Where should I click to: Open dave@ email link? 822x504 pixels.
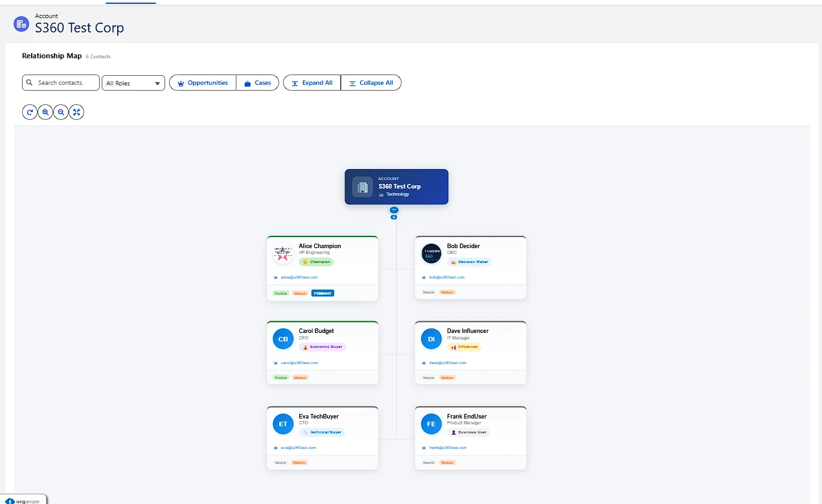point(448,363)
